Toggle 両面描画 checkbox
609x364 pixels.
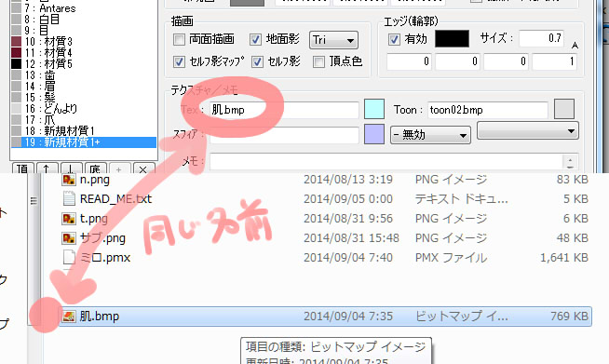point(179,40)
